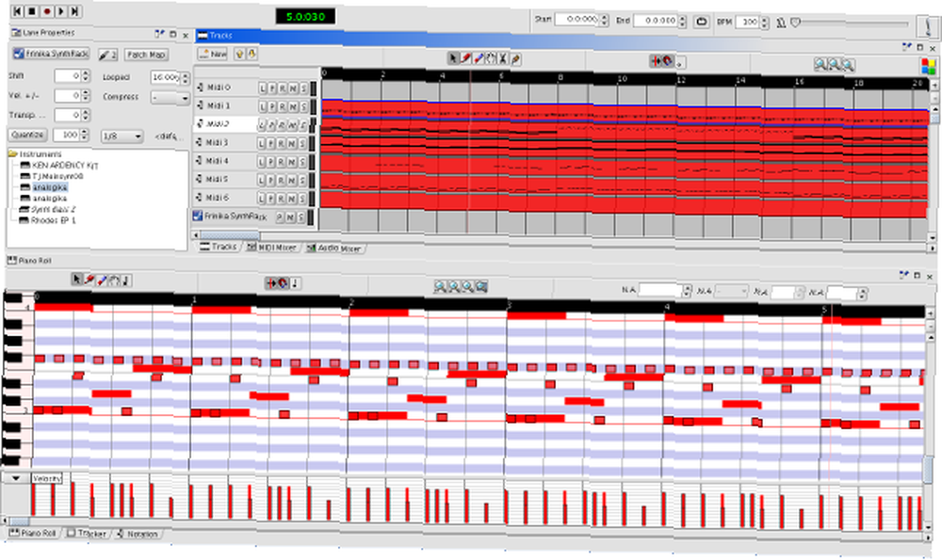Select the arrow tool in Piano Roll toolbar
Screen dimensions: 942x560
coord(76,280)
